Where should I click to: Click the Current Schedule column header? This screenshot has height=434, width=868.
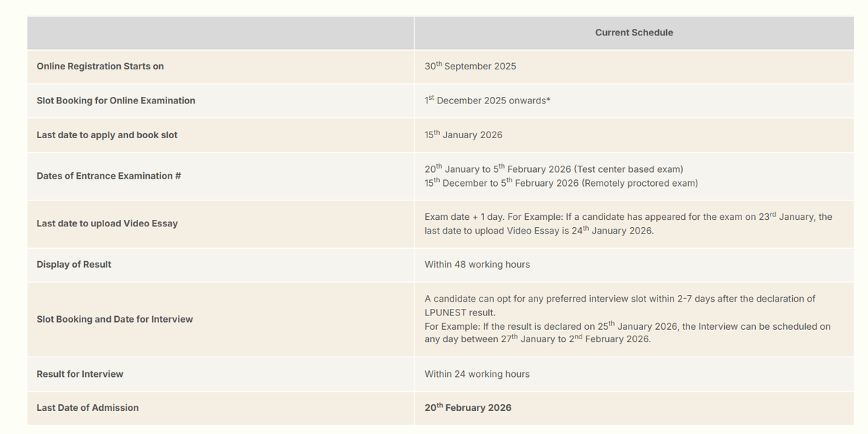pyautogui.click(x=634, y=33)
